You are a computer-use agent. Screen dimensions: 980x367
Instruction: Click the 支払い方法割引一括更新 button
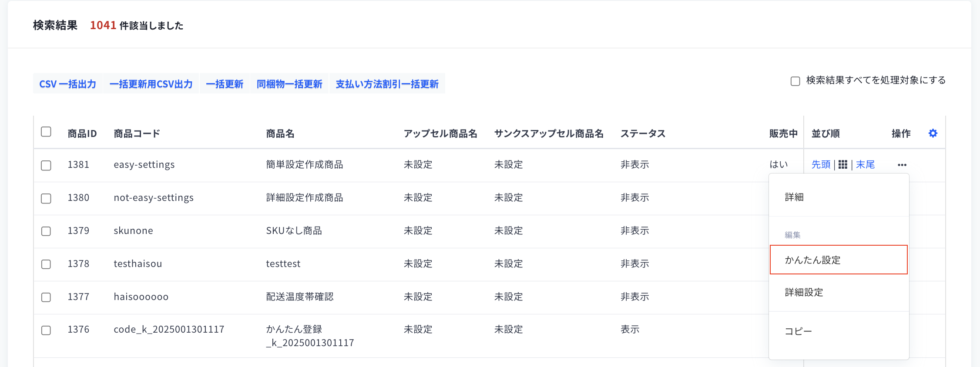tap(387, 83)
